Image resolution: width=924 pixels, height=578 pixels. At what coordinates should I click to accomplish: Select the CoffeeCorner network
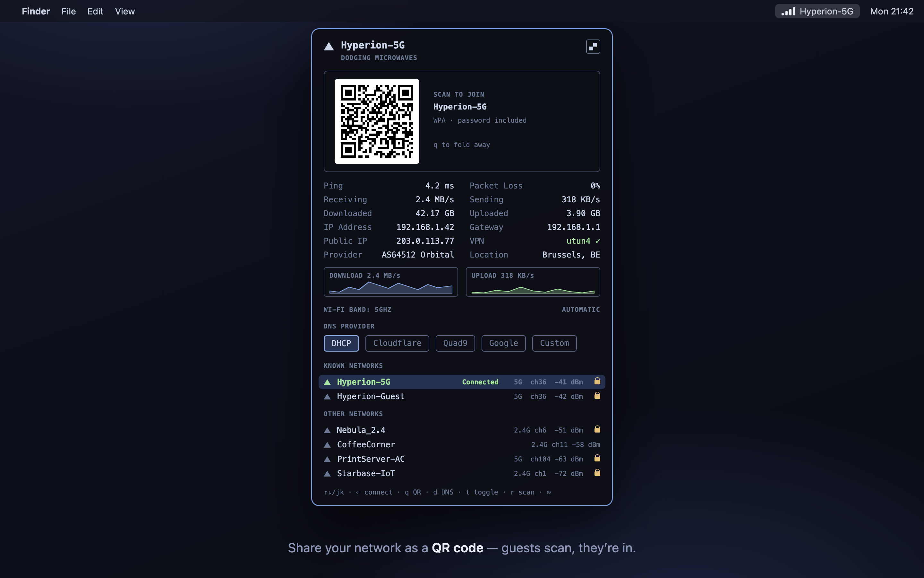tap(462, 445)
